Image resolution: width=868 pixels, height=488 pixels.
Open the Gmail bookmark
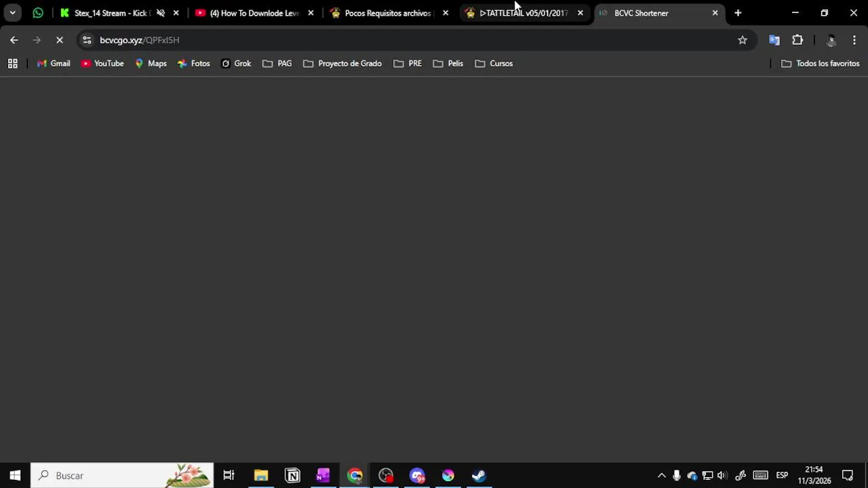(x=54, y=63)
